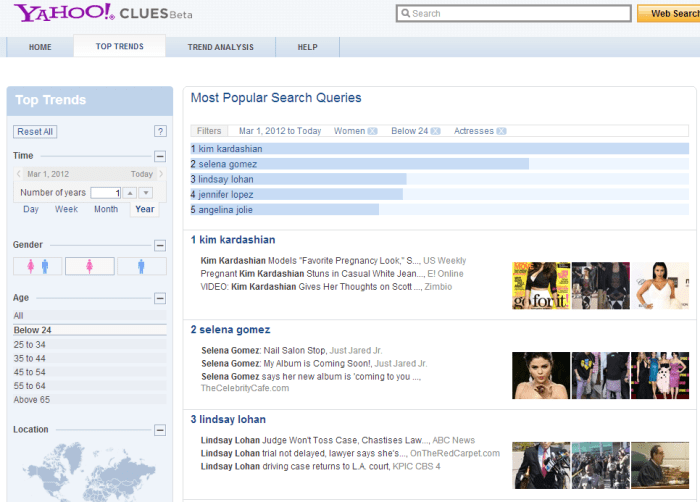This screenshot has width=700, height=502.
Task: Go to previous time period arrow
Action: pos(18,174)
